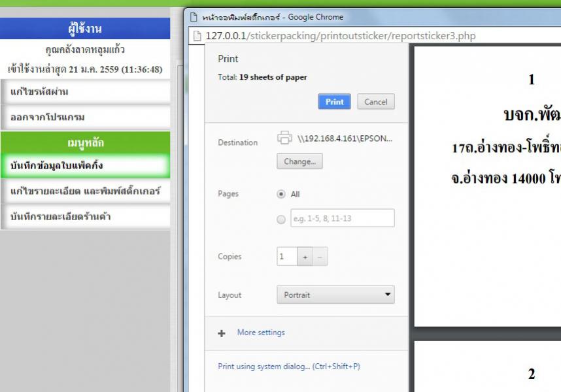561x392 pixels.
Task: Click the address bar URL reportsticker3.php
Action: [x=341, y=36]
